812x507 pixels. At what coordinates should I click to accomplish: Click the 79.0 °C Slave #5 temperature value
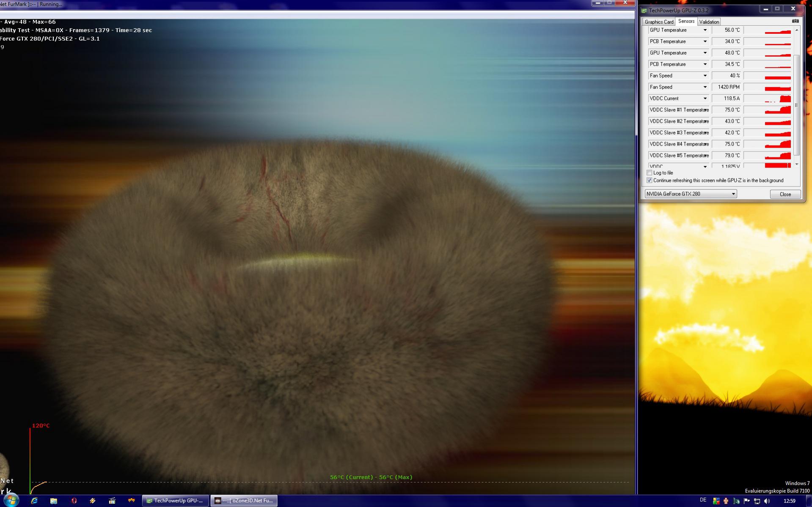pos(727,156)
